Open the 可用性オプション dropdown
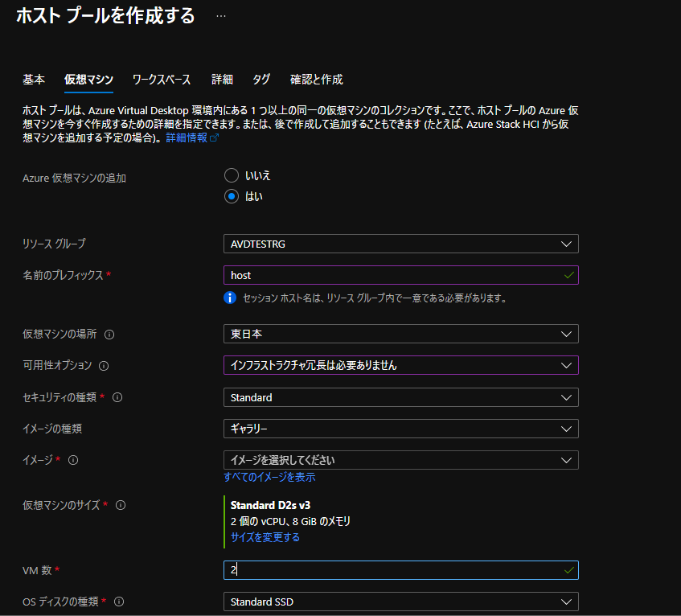The image size is (681, 616). [x=401, y=365]
